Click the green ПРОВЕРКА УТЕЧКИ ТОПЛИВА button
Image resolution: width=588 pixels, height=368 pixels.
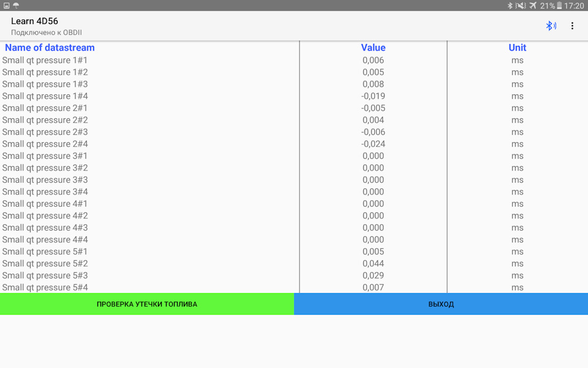pyautogui.click(x=147, y=304)
